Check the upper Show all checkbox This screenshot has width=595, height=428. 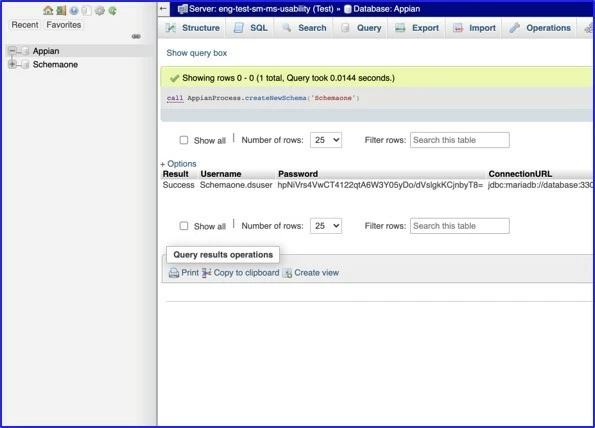(x=184, y=140)
